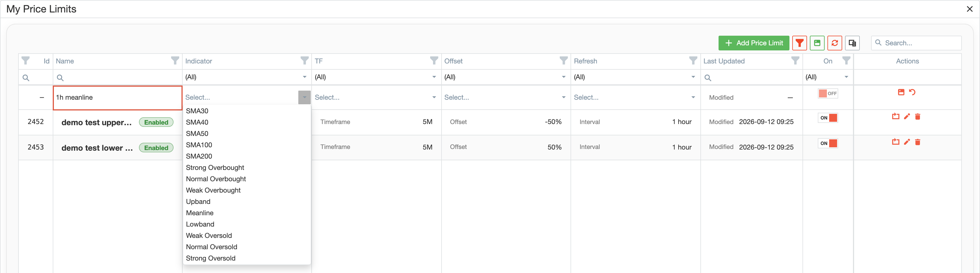Delete the demo test upper row
This screenshot has width=980, height=273.
(918, 117)
